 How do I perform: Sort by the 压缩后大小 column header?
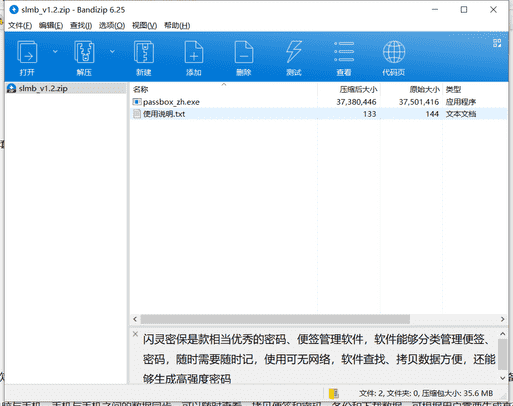pyautogui.click(x=348, y=89)
